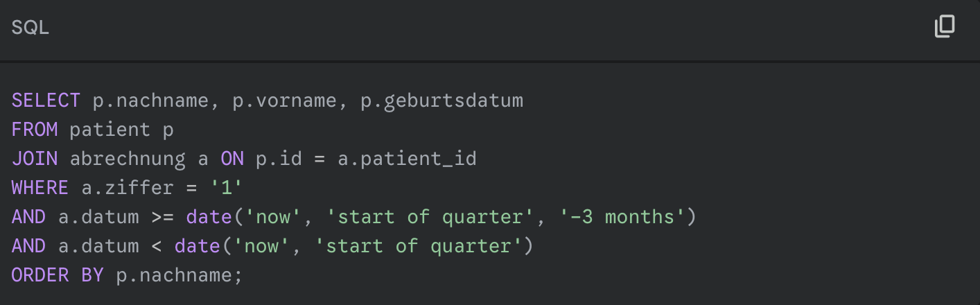Screen dimensions: 980x305
Task: Click the >= operator after a.datum
Action: (163, 217)
